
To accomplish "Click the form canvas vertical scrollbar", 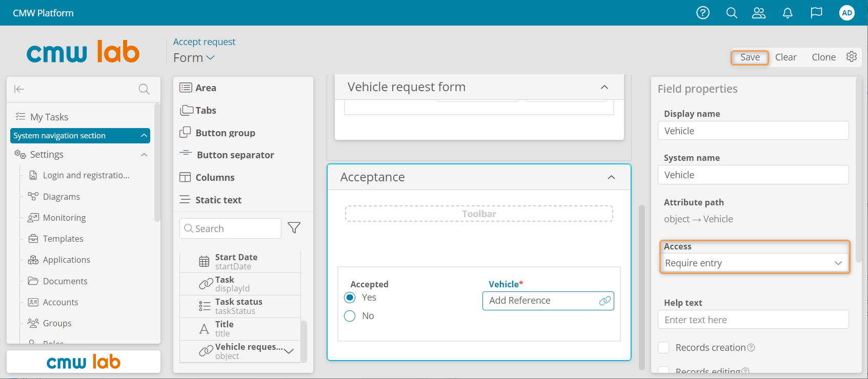I will [x=641, y=287].
